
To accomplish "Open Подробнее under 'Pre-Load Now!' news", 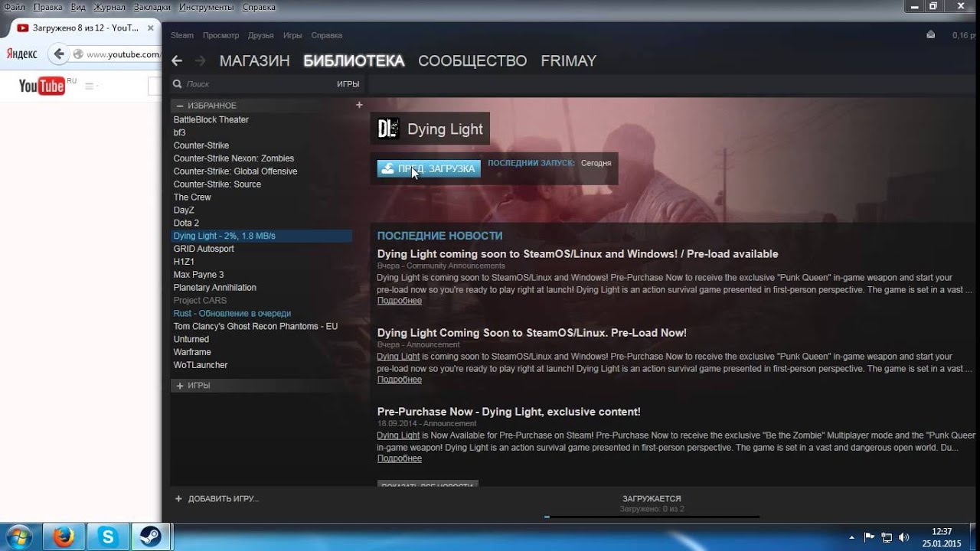I will [x=399, y=380].
